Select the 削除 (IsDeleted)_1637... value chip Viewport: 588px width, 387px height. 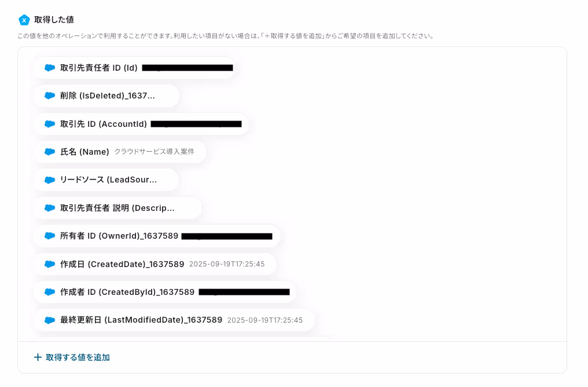106,96
